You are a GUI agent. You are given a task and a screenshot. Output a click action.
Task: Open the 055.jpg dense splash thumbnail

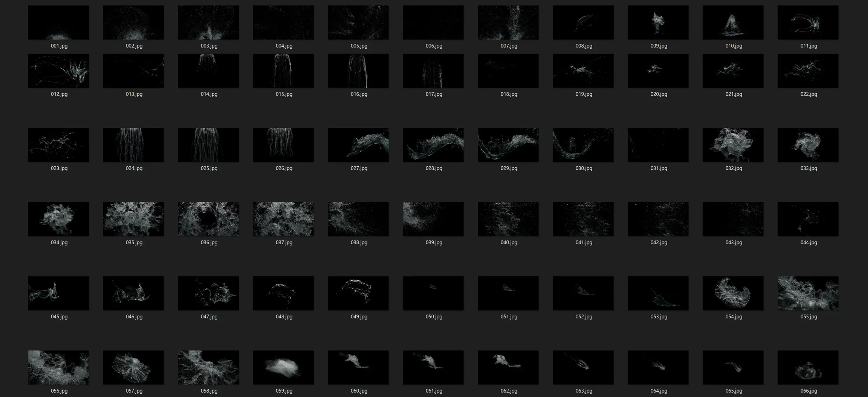click(808, 293)
